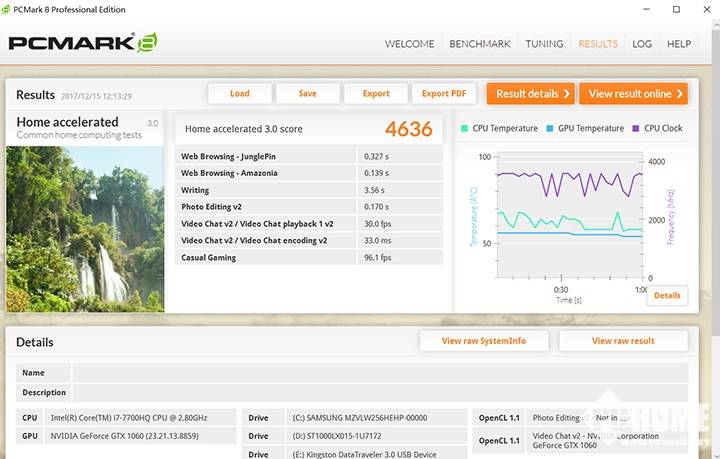Click the 96.1 fps value
The height and width of the screenshot is (459, 720).
(x=377, y=257)
